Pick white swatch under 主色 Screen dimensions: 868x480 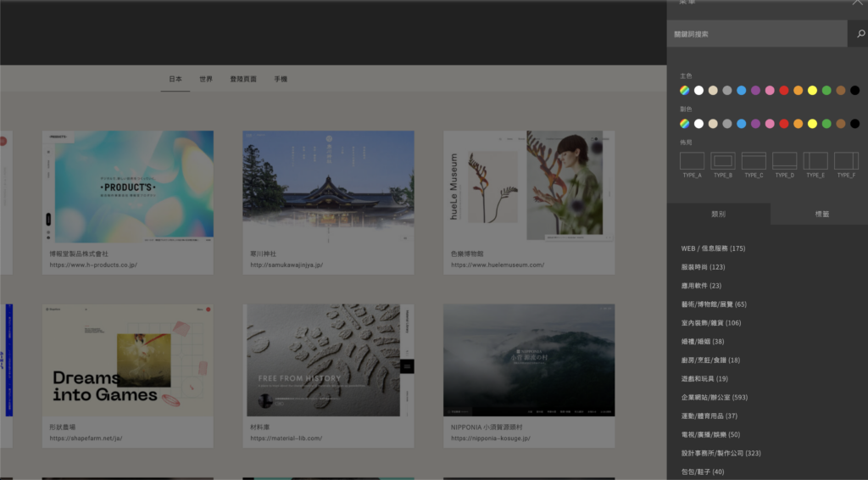click(698, 90)
